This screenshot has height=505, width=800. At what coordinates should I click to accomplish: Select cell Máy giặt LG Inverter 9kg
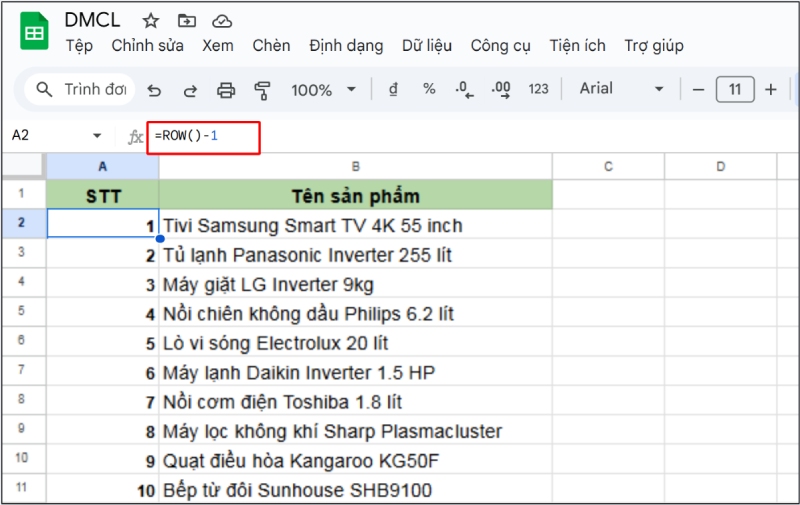(356, 283)
